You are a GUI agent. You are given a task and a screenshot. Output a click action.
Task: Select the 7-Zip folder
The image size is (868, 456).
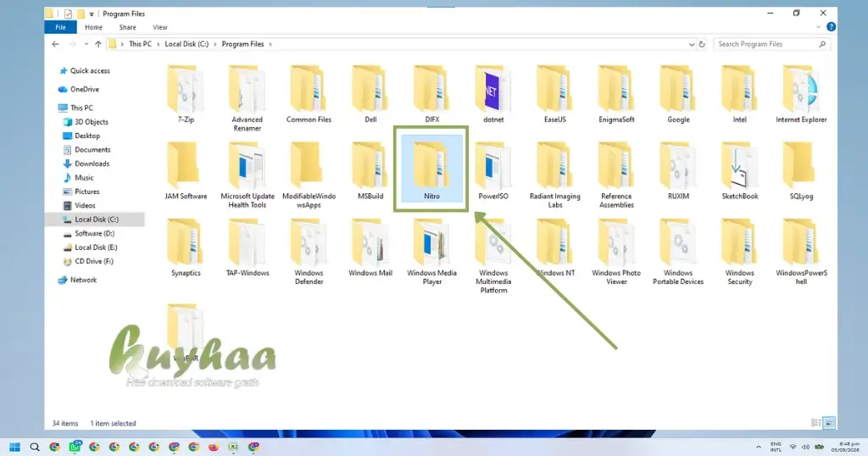coord(186,94)
